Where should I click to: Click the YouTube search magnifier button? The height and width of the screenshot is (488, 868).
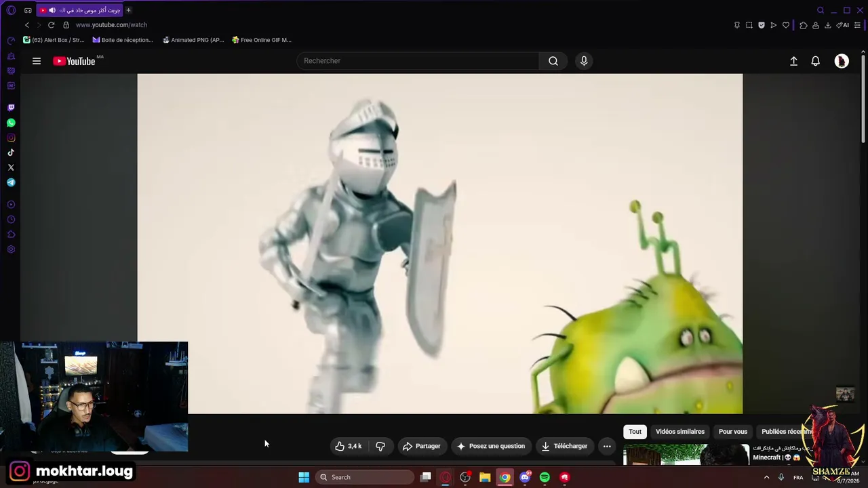[x=553, y=61]
